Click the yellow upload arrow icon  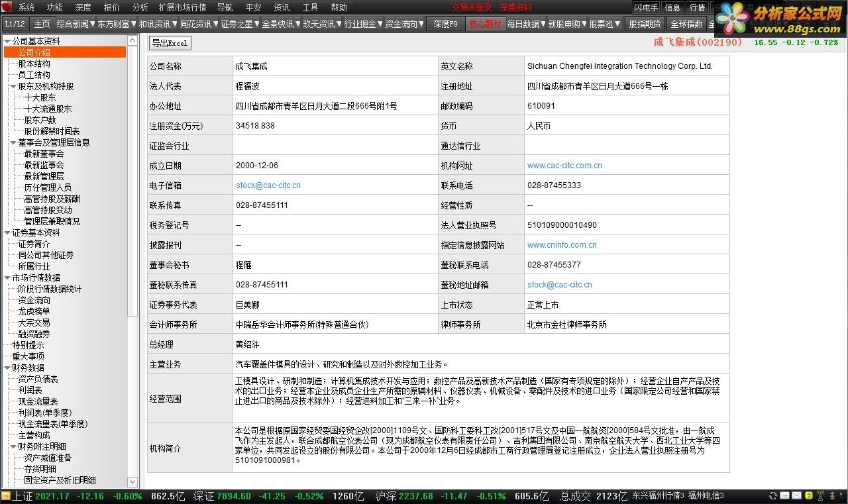[x=809, y=496]
